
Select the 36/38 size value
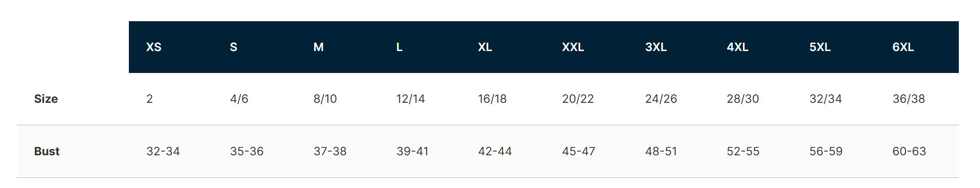pos(909,99)
